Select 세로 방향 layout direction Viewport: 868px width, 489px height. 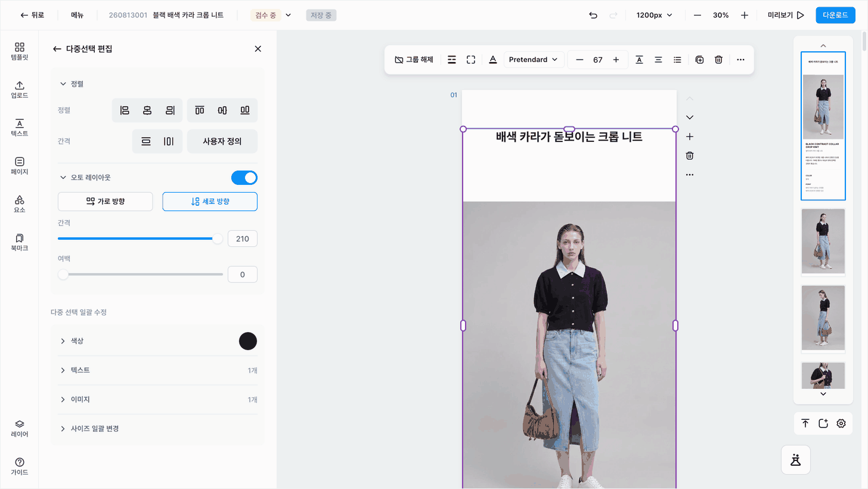coord(210,202)
